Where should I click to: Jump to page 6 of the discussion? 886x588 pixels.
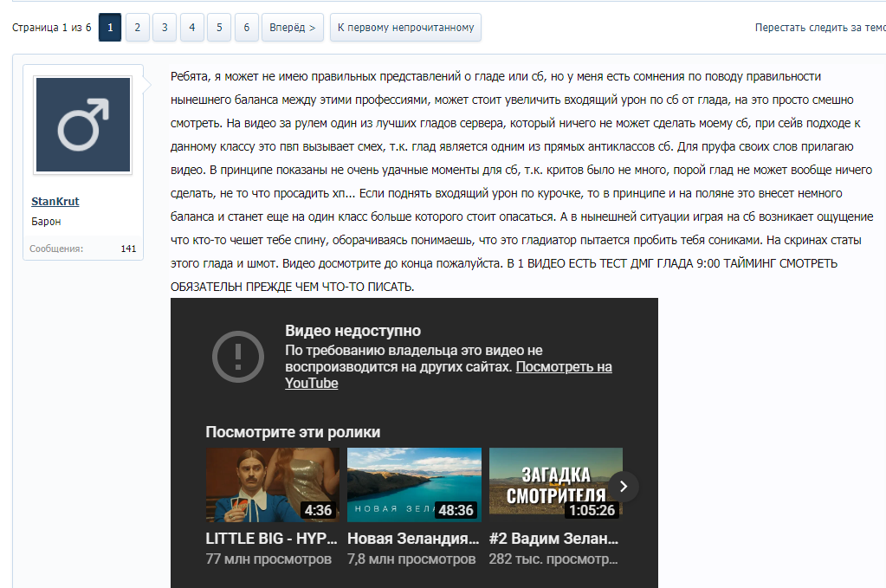click(x=246, y=27)
